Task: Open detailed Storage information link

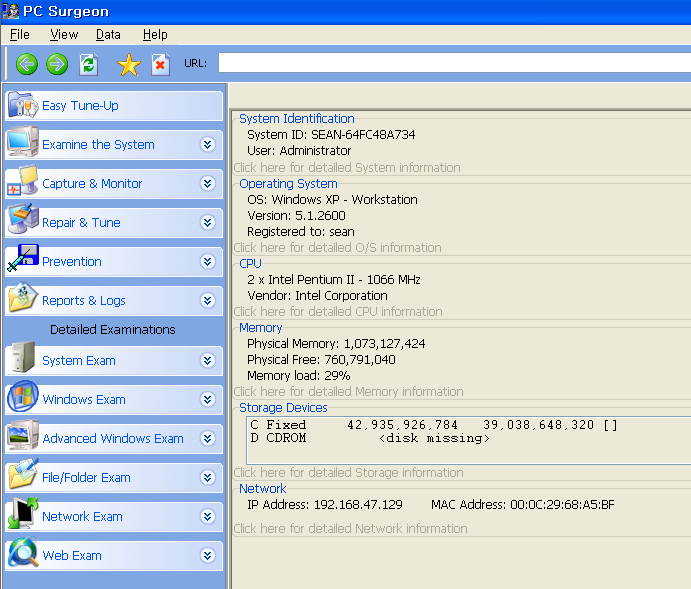Action: click(x=348, y=473)
